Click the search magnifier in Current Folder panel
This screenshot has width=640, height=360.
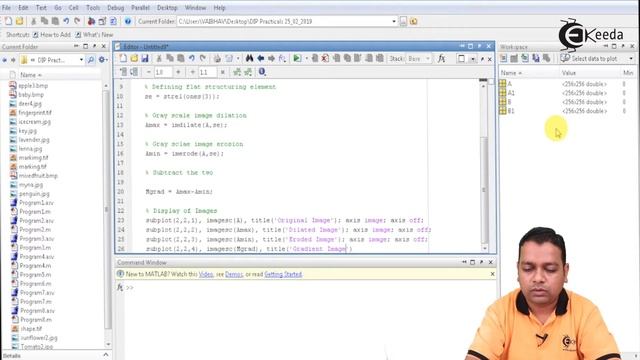[91, 60]
